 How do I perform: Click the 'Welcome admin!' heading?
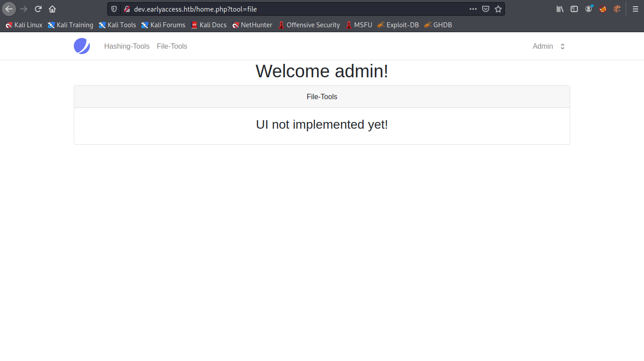click(322, 71)
